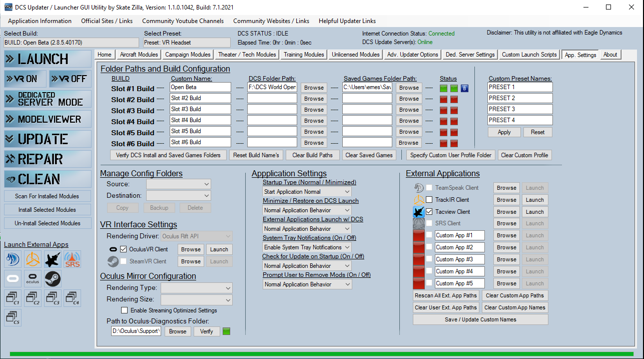Click the Clear Build Paths button
Screen dimensions: 644x359
[313, 155]
